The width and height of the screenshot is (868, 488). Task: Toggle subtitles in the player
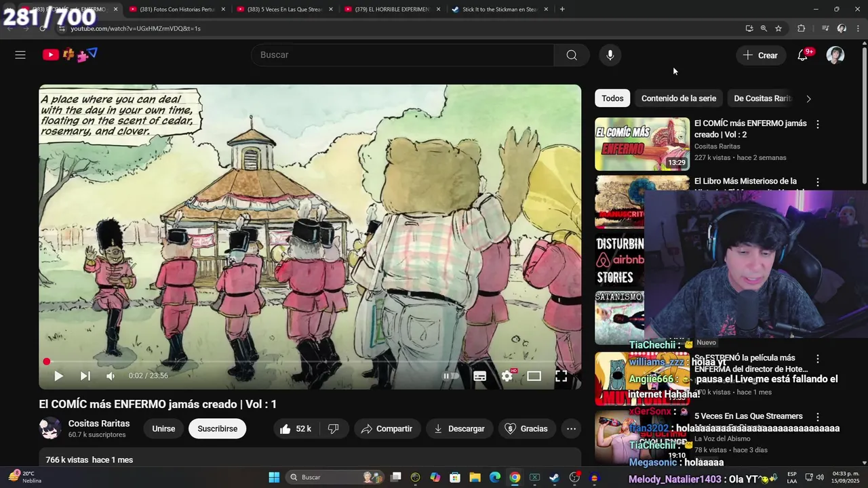(x=480, y=375)
